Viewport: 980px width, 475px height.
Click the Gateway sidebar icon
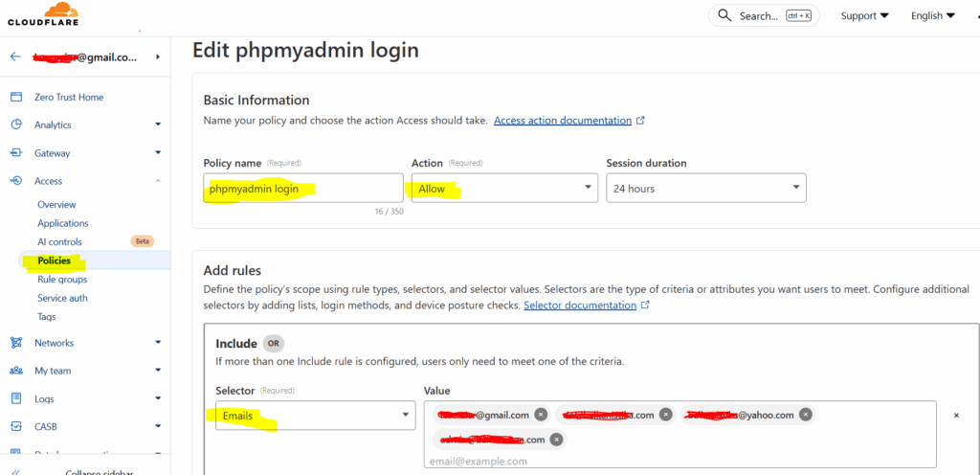pyautogui.click(x=16, y=152)
